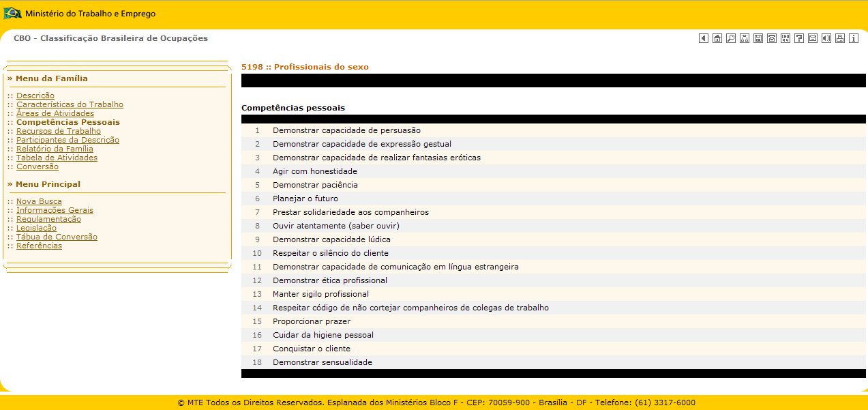Click the Brazil flag logo

(x=12, y=13)
